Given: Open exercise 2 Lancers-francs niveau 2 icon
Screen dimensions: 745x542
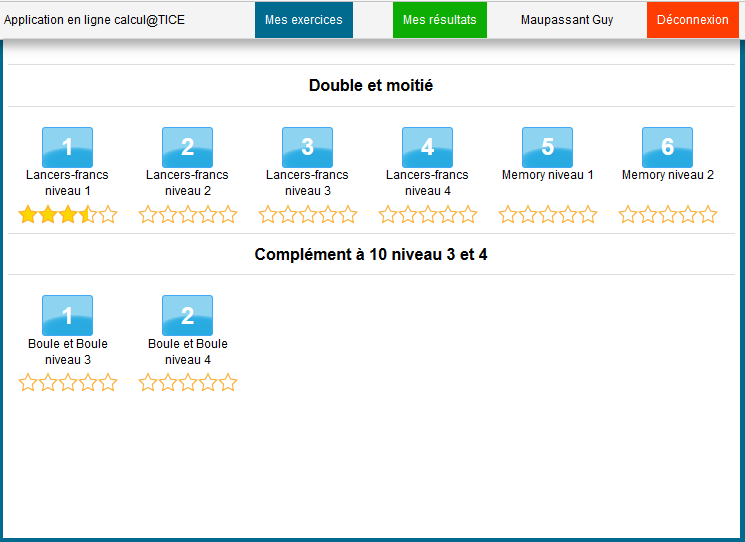Looking at the screenshot, I should [x=187, y=147].
